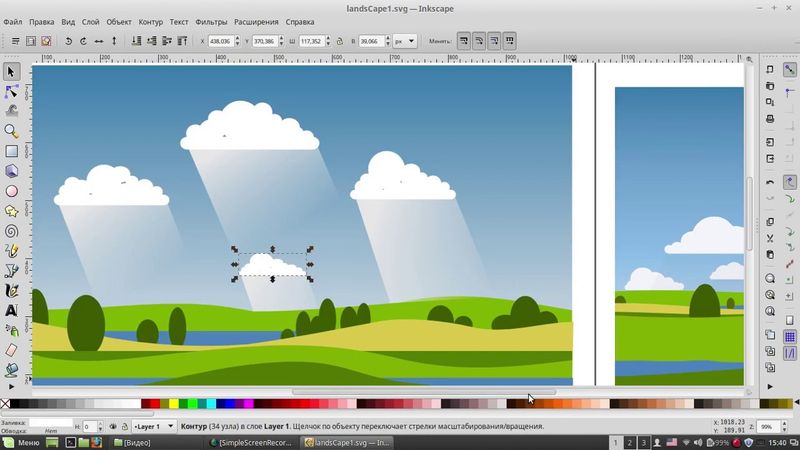Select the Calligraphy tool
Screen dimensions: 800x450
[11, 290]
